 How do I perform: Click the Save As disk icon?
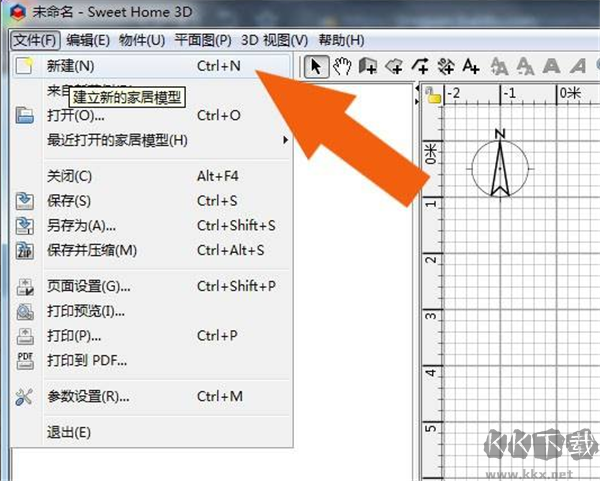24,226
